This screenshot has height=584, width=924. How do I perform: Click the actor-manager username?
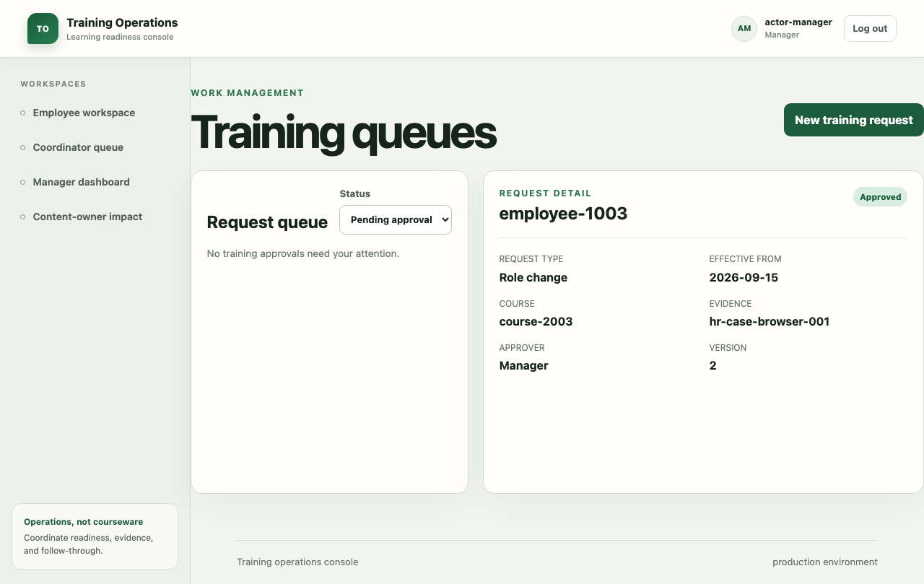point(798,22)
